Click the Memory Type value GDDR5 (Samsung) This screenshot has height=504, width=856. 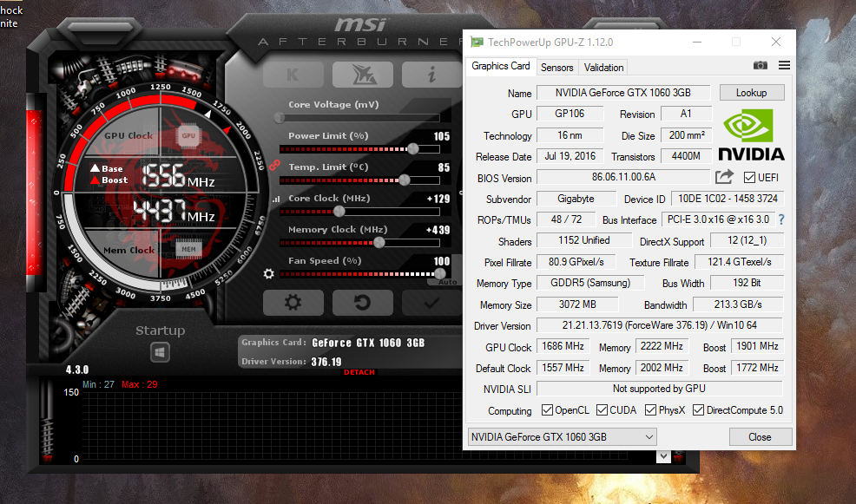[x=590, y=283]
